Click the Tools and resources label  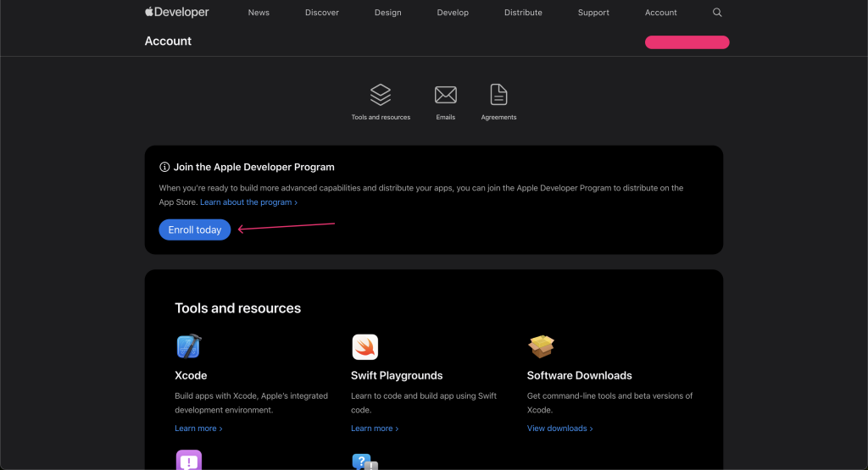click(x=381, y=117)
